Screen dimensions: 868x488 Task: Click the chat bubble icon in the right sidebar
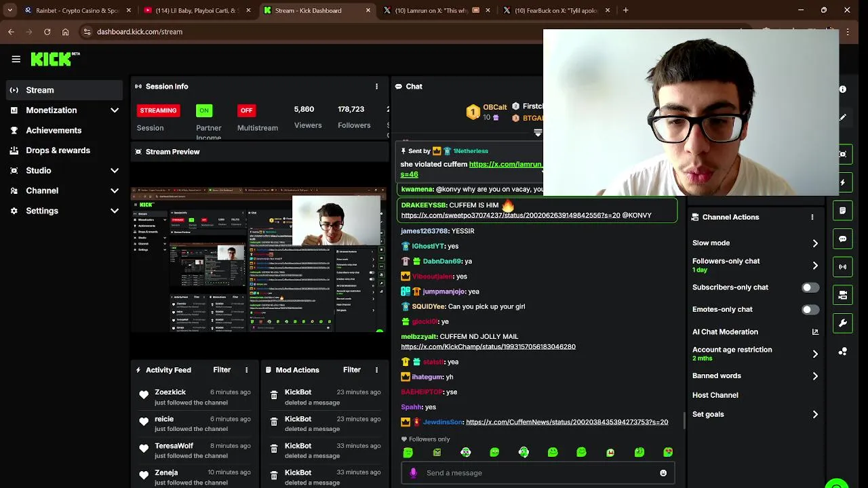point(842,239)
